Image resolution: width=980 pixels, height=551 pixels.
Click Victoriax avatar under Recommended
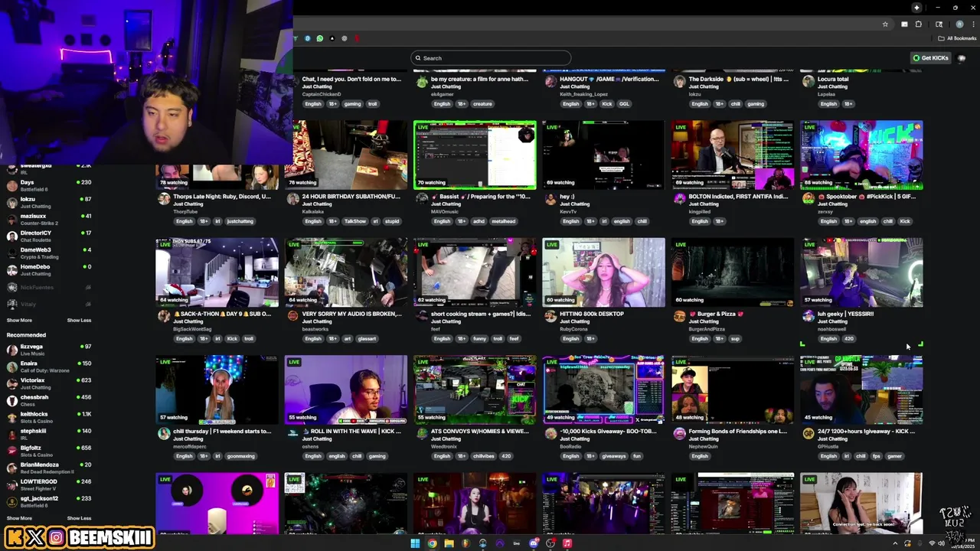pos(12,384)
